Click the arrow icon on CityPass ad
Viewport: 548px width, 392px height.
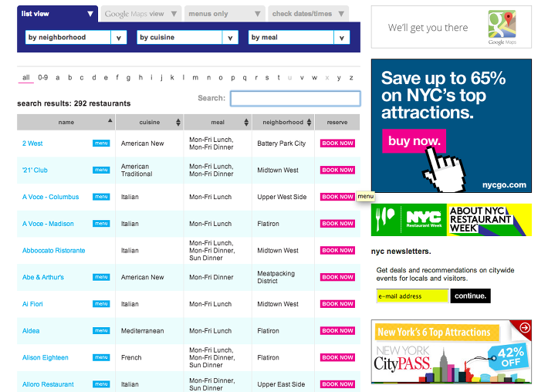pos(525,327)
